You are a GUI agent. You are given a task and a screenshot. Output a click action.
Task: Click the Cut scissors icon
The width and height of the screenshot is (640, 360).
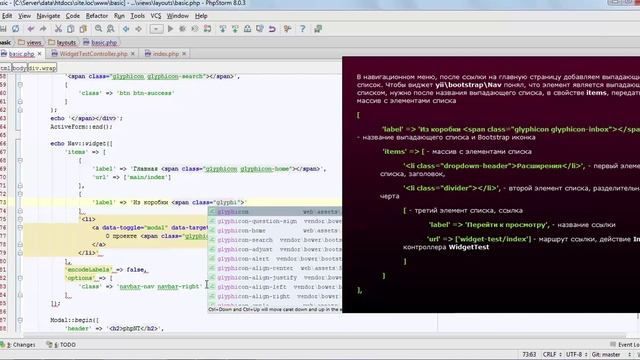[58, 29]
